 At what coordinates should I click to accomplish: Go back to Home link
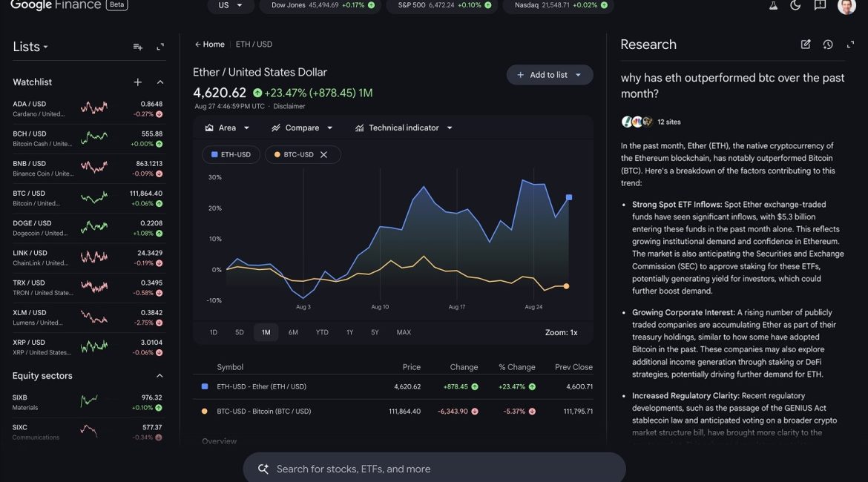click(210, 44)
